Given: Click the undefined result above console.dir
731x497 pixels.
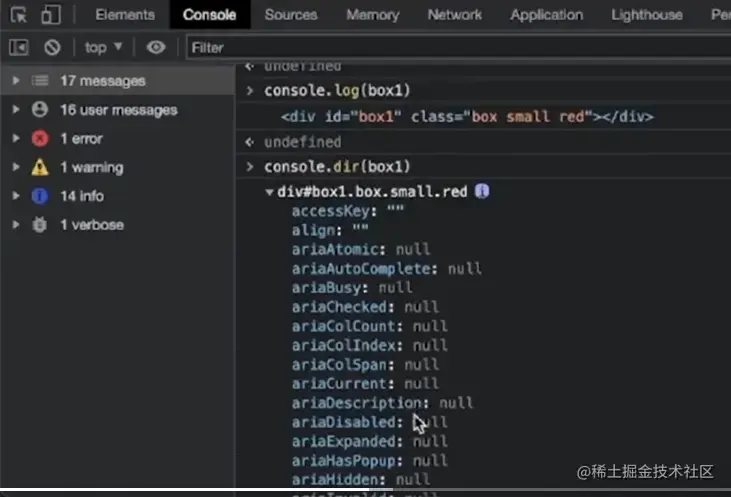Looking at the screenshot, I should point(303,142).
